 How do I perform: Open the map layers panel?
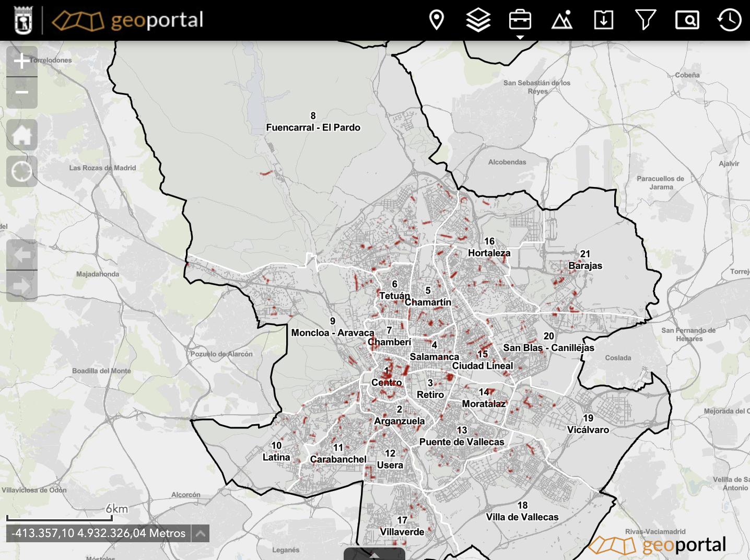[x=478, y=20]
